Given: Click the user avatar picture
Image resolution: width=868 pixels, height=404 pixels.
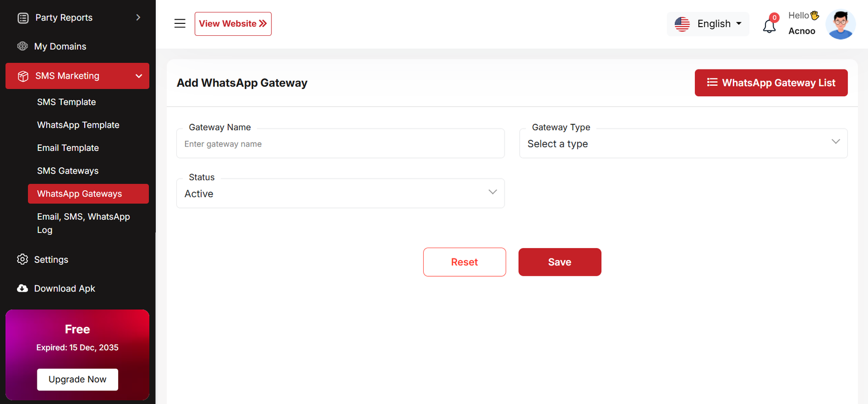Looking at the screenshot, I should (840, 24).
